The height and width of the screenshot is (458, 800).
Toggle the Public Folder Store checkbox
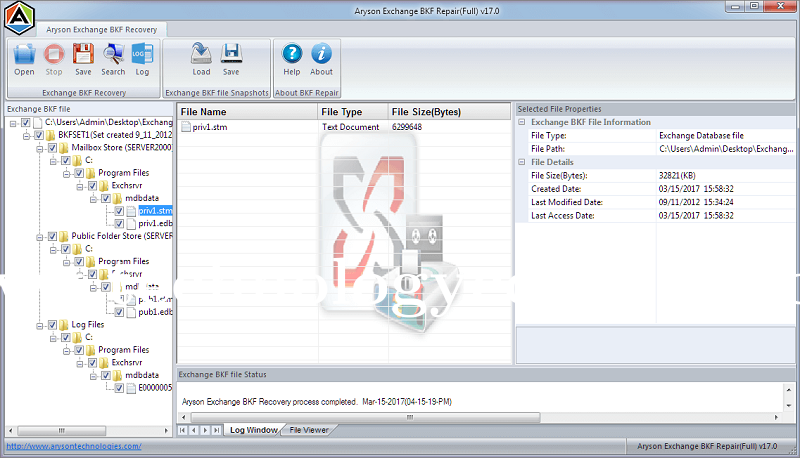coord(52,236)
